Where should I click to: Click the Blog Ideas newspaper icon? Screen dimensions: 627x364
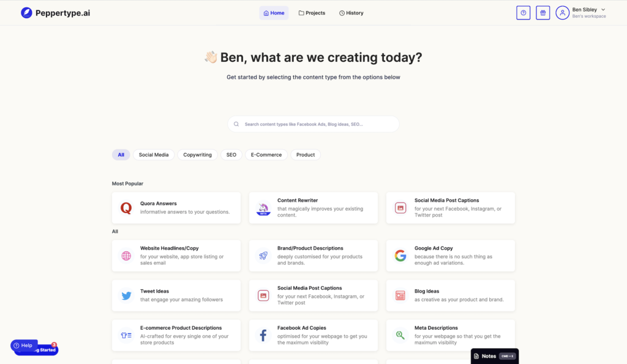(400, 295)
